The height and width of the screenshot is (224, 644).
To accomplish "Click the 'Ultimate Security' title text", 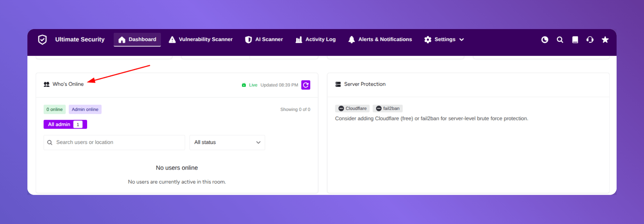I will [80, 39].
